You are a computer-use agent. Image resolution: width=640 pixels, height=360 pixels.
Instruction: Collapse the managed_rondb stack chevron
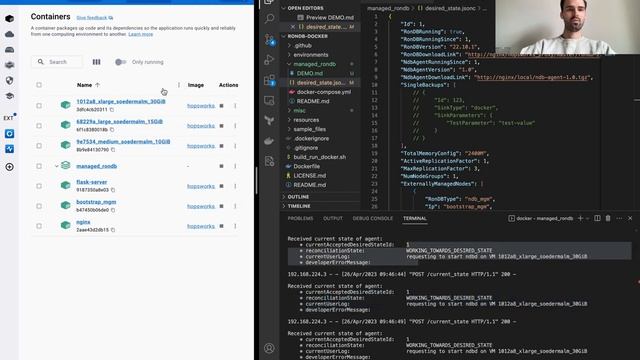[56, 166]
